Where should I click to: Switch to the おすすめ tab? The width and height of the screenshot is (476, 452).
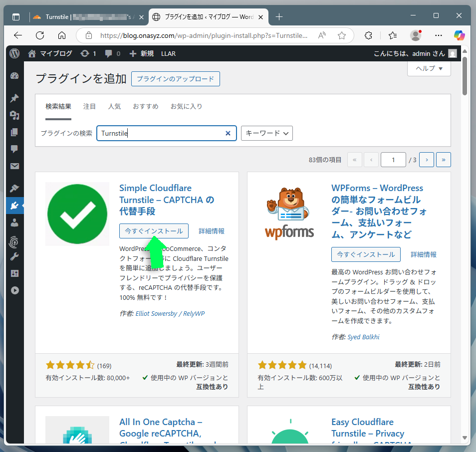click(x=145, y=106)
